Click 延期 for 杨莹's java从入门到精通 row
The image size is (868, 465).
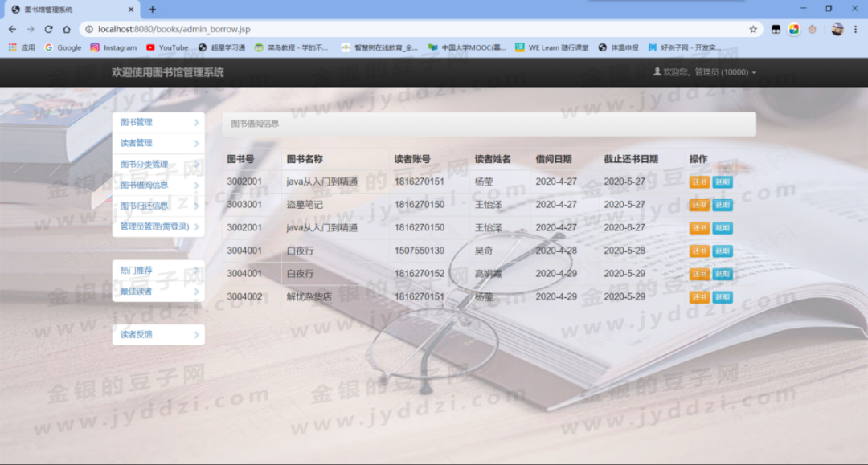723,182
